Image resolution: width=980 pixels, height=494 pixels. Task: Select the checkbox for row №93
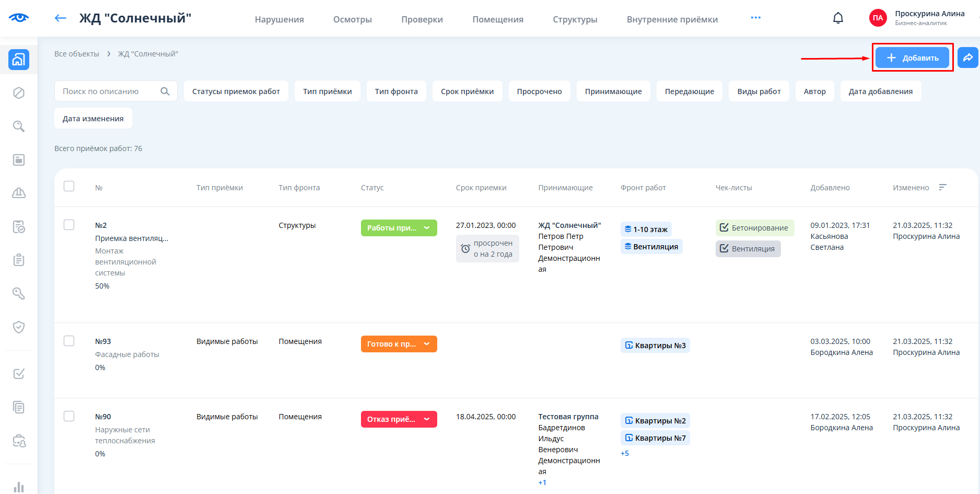(69, 341)
